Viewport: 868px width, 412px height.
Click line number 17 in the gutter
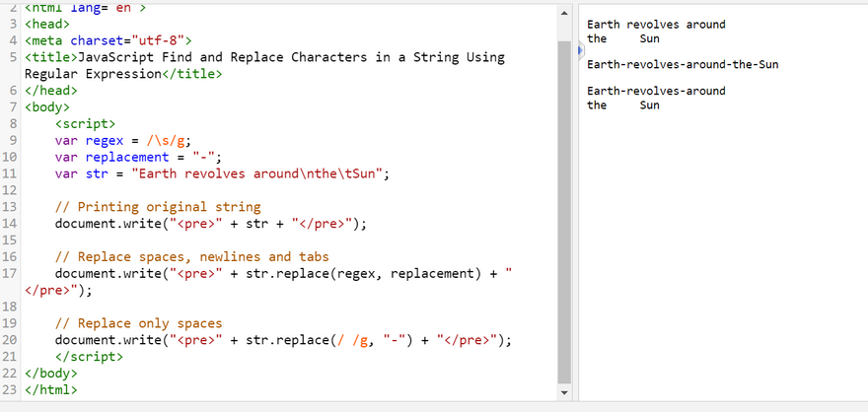[10, 273]
